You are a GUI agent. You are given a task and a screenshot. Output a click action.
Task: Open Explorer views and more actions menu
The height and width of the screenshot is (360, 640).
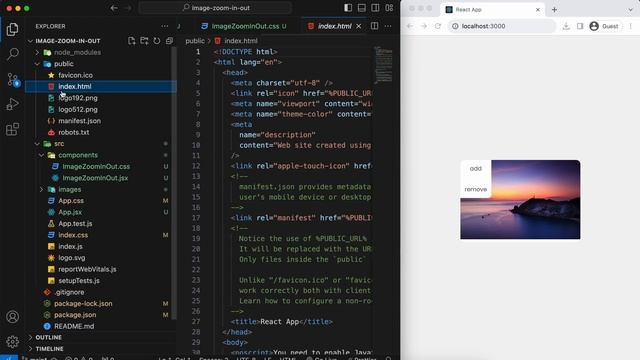pyautogui.click(x=164, y=26)
